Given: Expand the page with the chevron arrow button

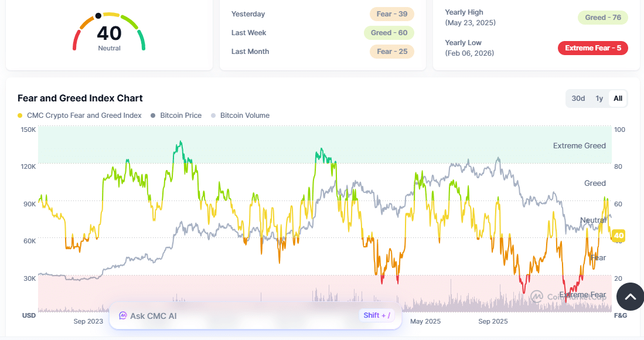Looking at the screenshot, I should 630,297.
